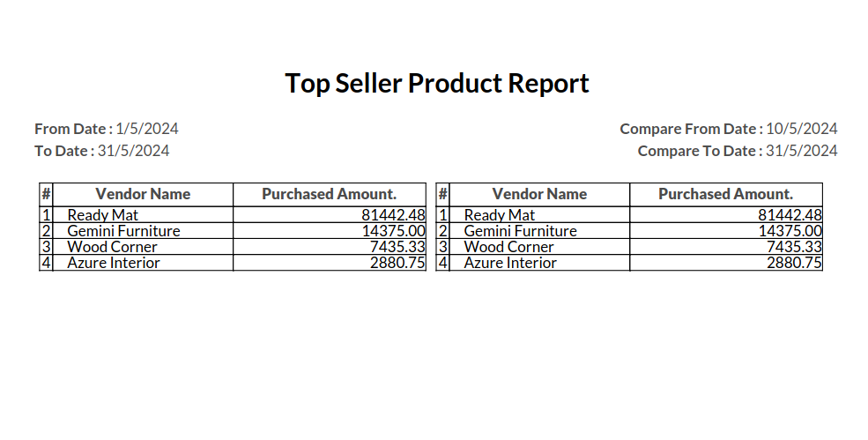
Task: Click Ready Mat in the left table
Action: (x=103, y=214)
